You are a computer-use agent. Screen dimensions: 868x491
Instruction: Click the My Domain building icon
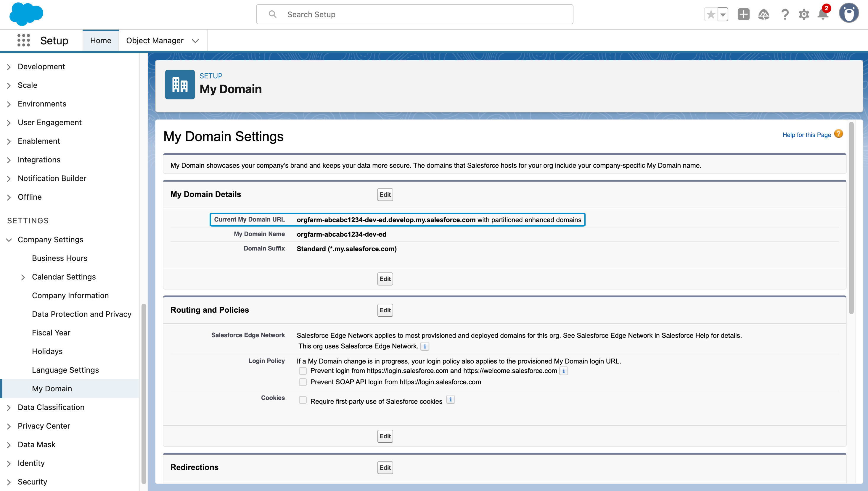tap(179, 84)
